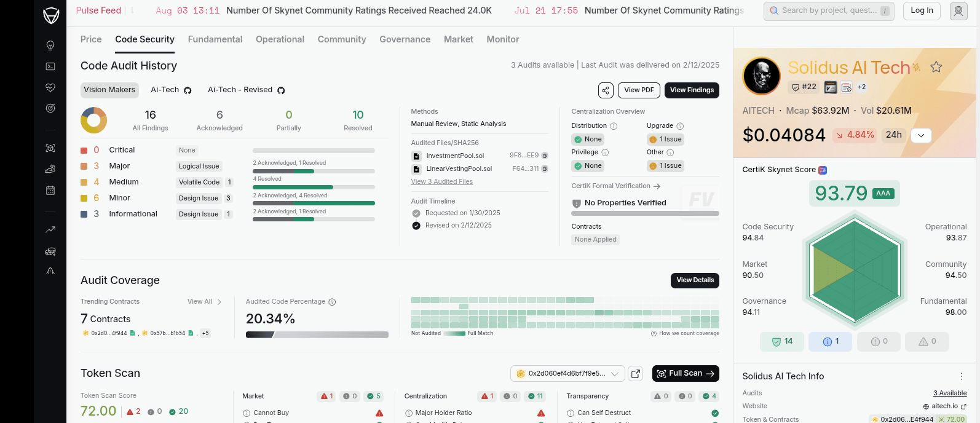Switch to the Fundamental tab

pyautogui.click(x=215, y=39)
